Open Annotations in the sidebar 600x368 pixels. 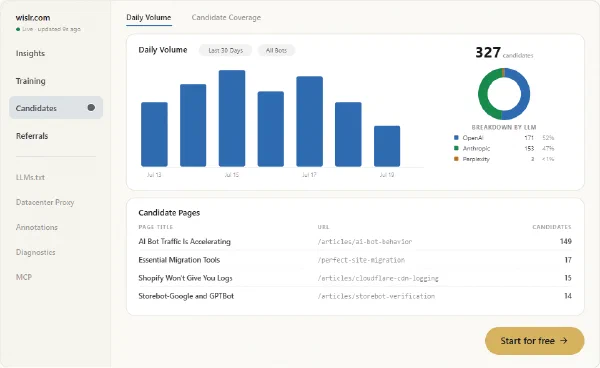37,227
